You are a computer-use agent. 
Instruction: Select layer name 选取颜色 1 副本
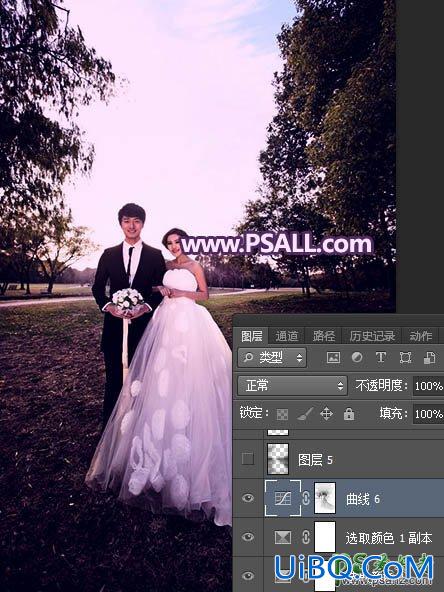388,538
